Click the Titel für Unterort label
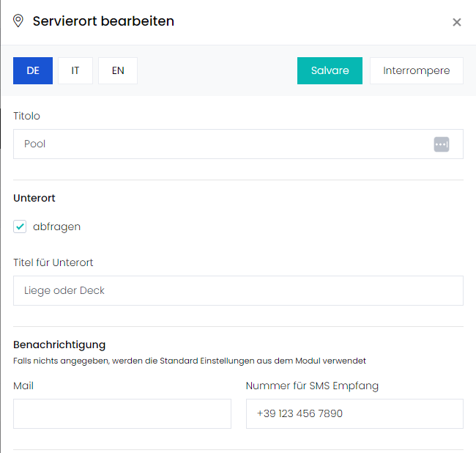The height and width of the screenshot is (453, 476). (x=53, y=262)
